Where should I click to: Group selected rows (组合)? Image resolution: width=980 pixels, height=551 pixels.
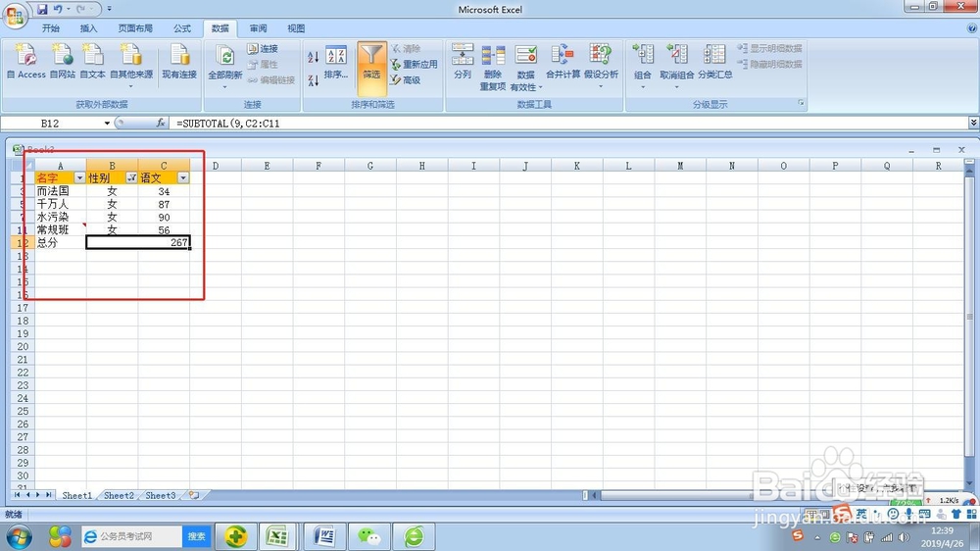click(x=643, y=62)
